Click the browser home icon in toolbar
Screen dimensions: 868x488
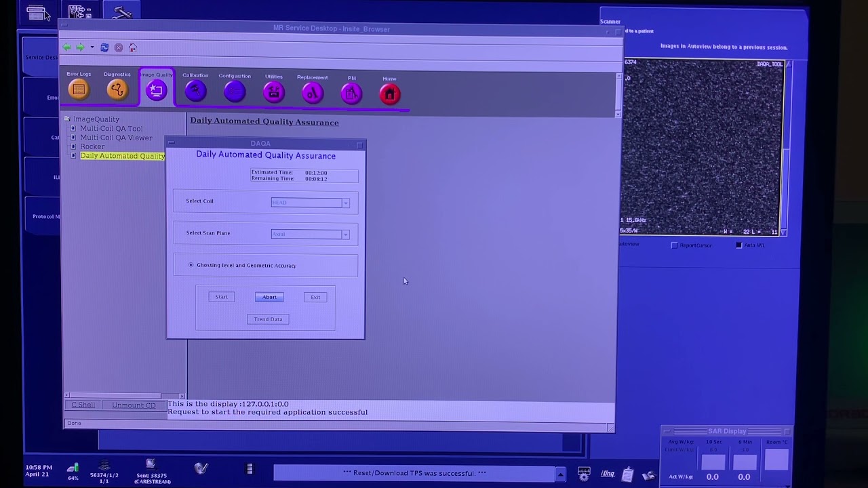[133, 47]
